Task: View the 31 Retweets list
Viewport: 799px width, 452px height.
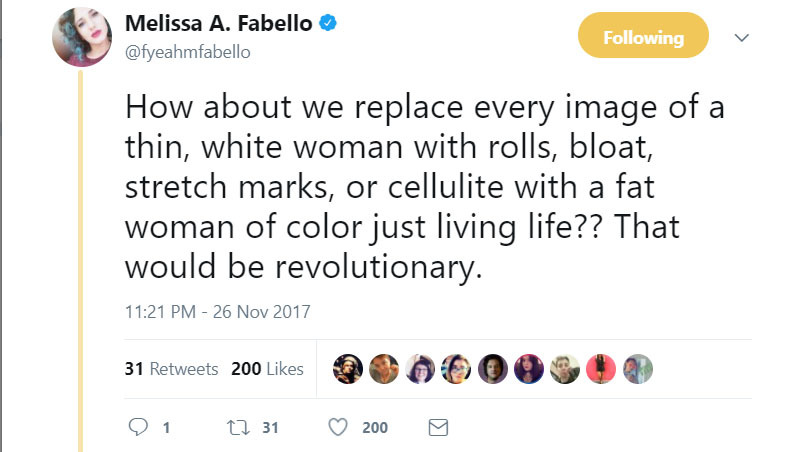Action: [171, 369]
